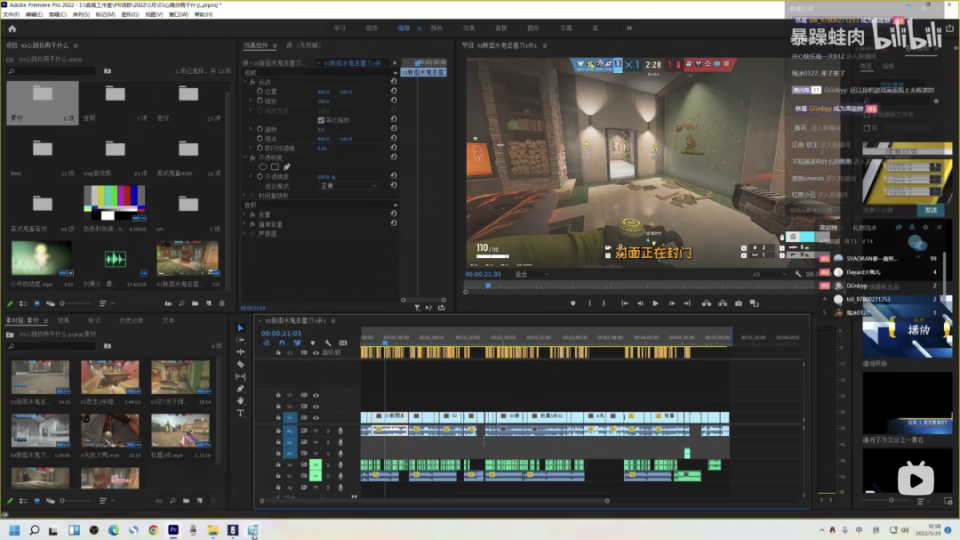
Task: Play the Program monitor
Action: pyautogui.click(x=655, y=303)
